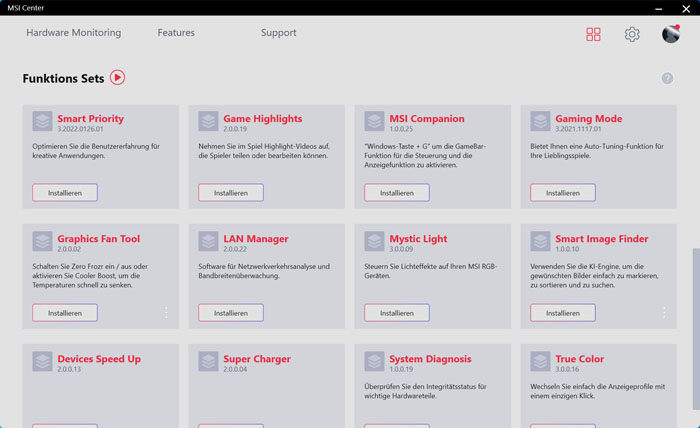Install the Game Highlights feature
This screenshot has width=700, height=428.
(231, 193)
